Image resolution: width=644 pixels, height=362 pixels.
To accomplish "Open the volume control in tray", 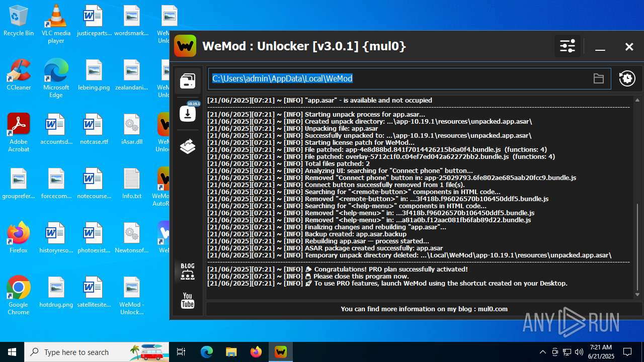I will [579, 352].
